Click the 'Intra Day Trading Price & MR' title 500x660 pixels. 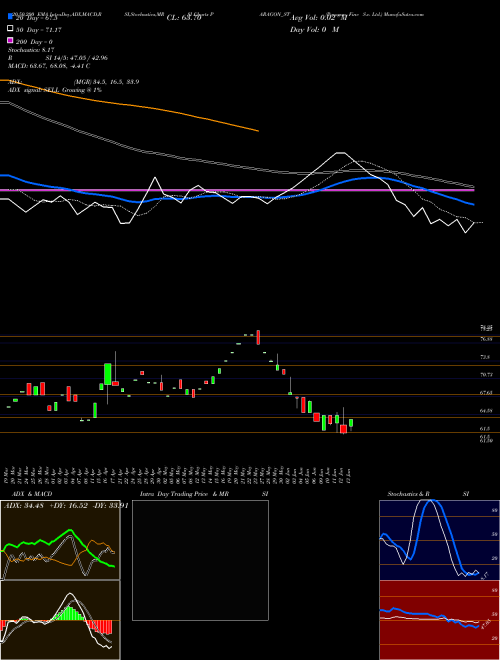pos(184,494)
